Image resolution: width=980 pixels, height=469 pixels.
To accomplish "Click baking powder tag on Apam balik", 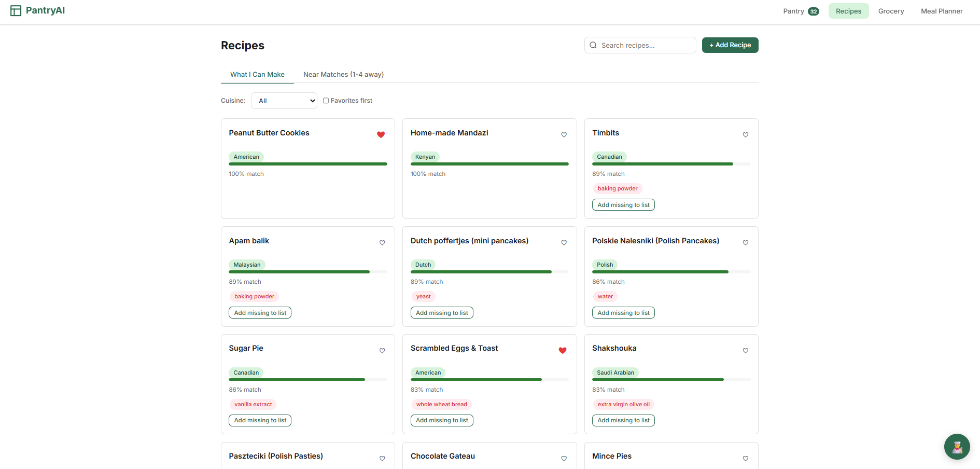I will click(254, 296).
